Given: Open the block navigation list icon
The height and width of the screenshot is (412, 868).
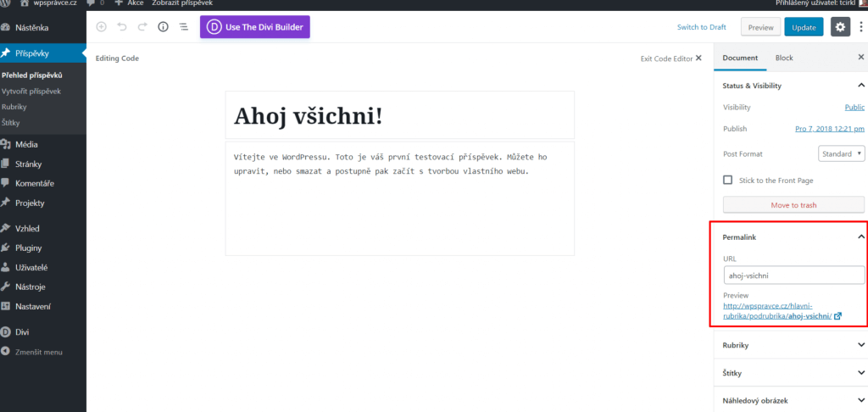Looking at the screenshot, I should coord(183,26).
